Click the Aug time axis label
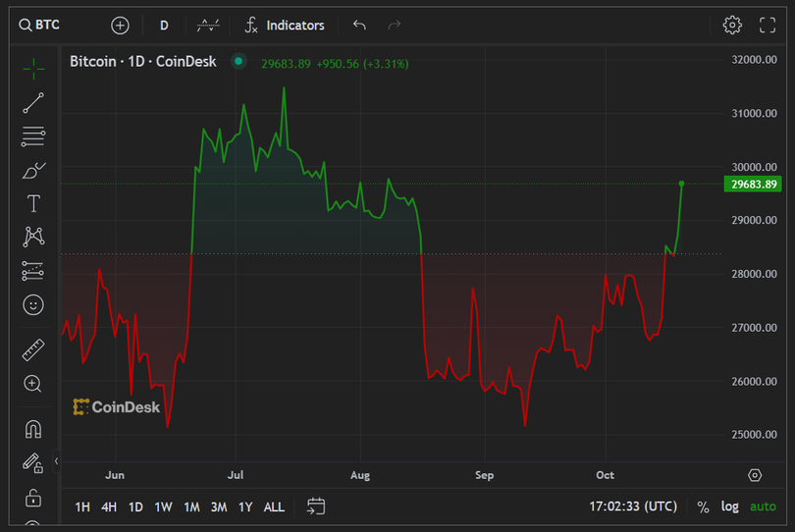Screen dimensions: 795x532 pos(360,475)
